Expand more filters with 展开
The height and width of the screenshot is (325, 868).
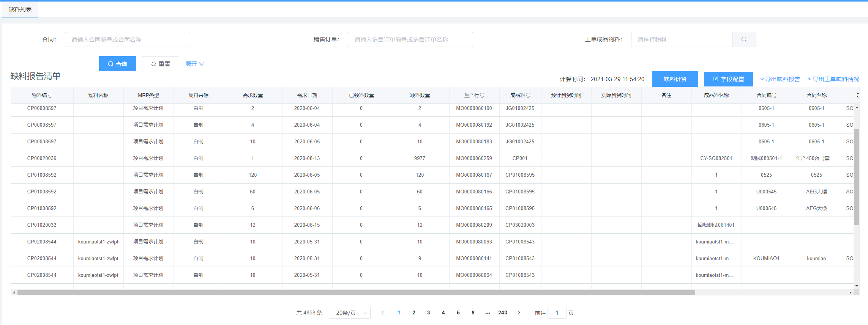[x=194, y=64]
